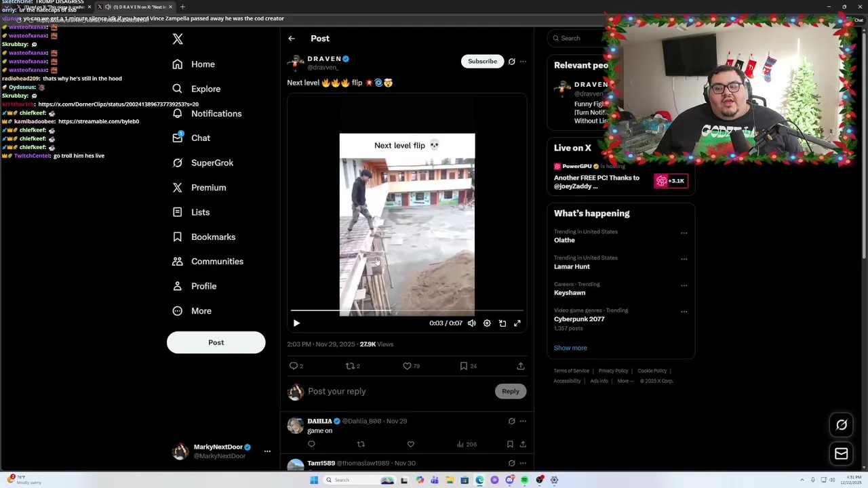Repost the main post
Screen dimensions: 868x488
350,366
